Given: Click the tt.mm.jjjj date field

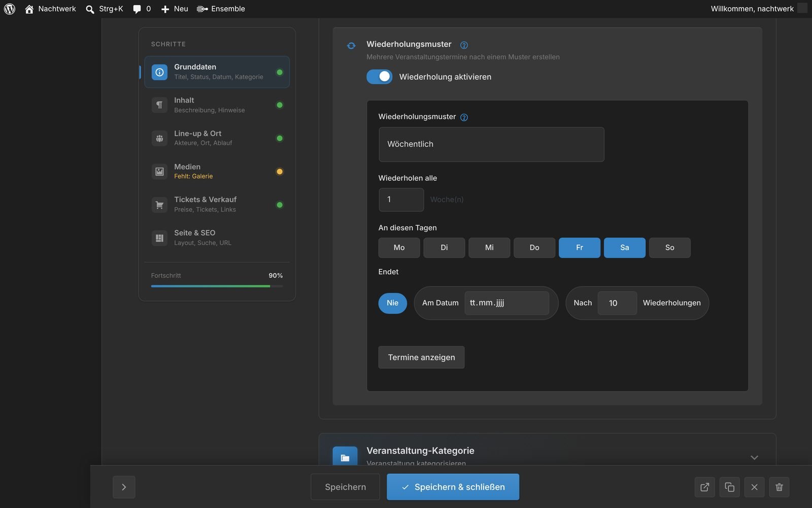Looking at the screenshot, I should (506, 303).
